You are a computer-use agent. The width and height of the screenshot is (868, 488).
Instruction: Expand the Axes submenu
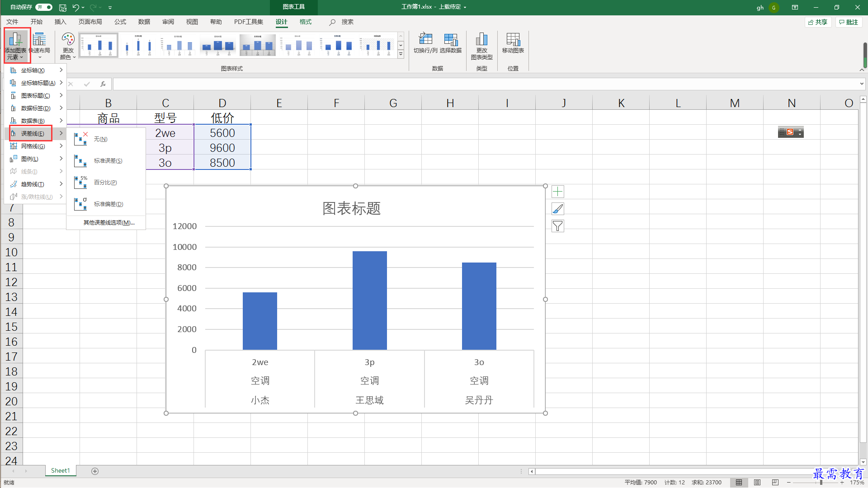coord(36,70)
